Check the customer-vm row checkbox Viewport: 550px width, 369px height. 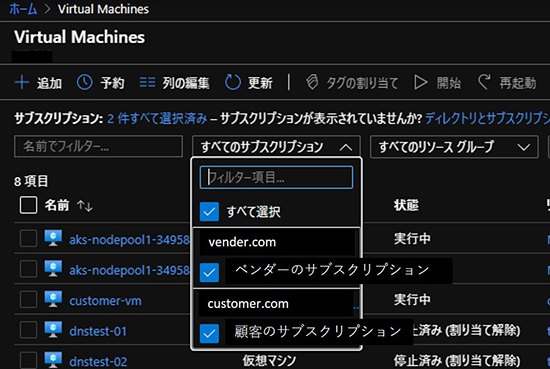pos(28,300)
